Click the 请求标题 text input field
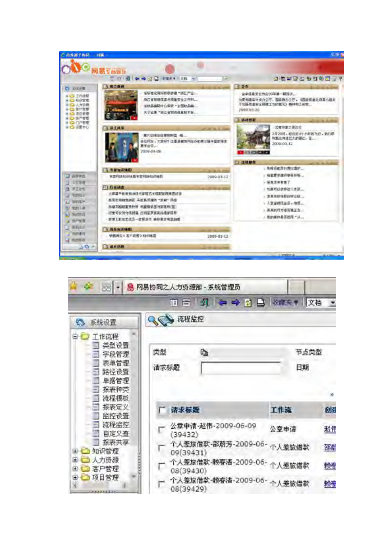The height and width of the screenshot is (555, 392). [241, 369]
